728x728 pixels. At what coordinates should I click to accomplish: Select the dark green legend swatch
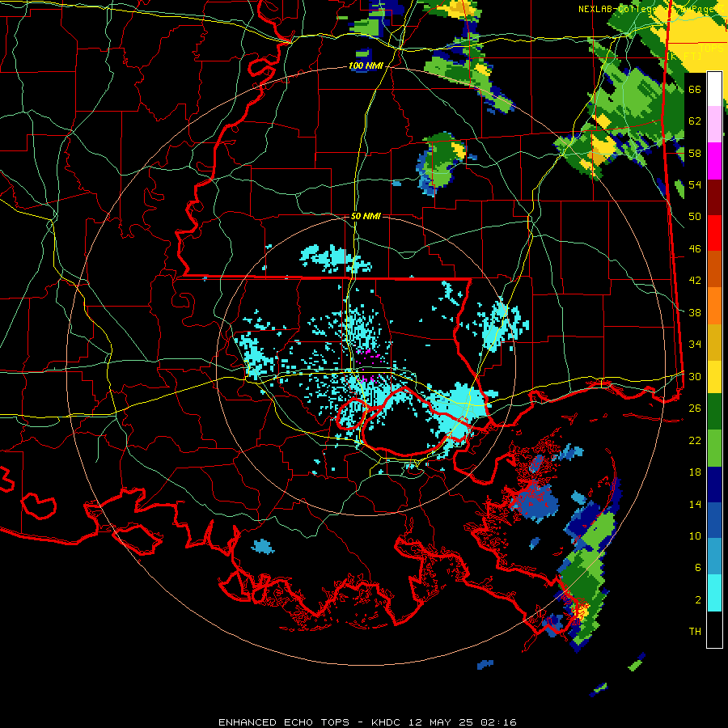pyautogui.click(x=714, y=413)
